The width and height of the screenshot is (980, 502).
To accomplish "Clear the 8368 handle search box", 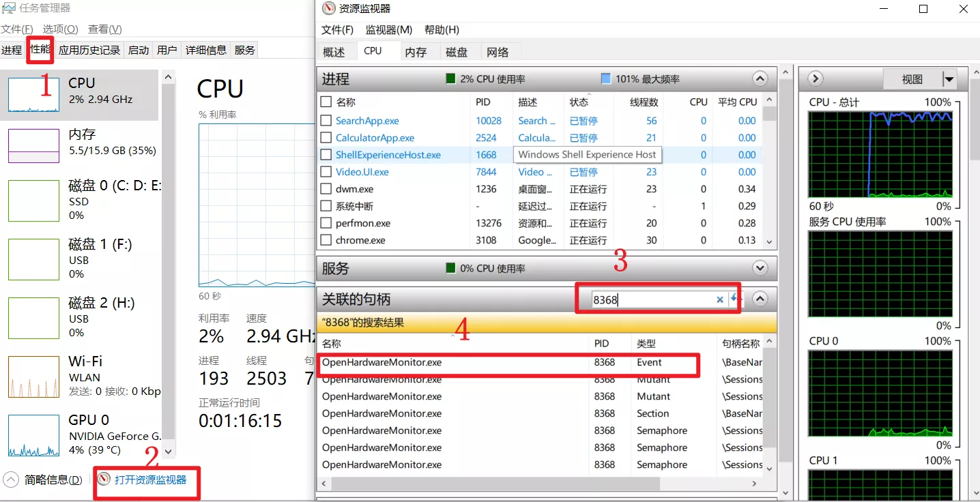I will click(x=719, y=299).
